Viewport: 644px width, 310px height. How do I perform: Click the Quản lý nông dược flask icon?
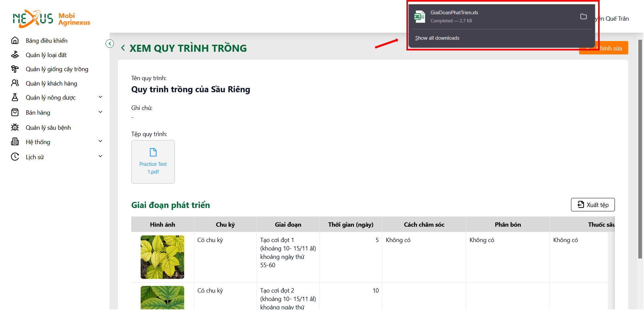(15, 97)
